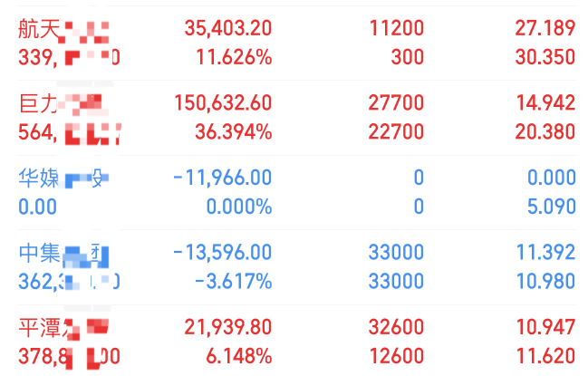
Task: Click the 5.090 current price
Action: [x=551, y=207]
